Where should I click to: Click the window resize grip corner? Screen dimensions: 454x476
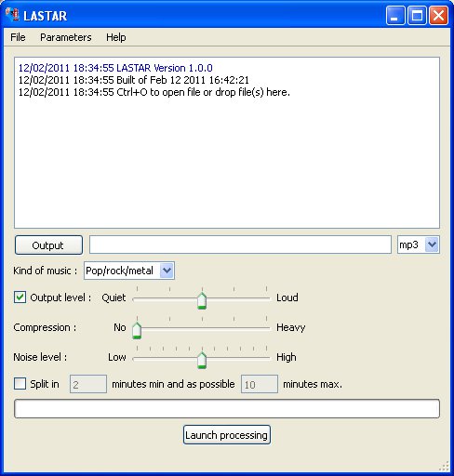(x=445, y=466)
